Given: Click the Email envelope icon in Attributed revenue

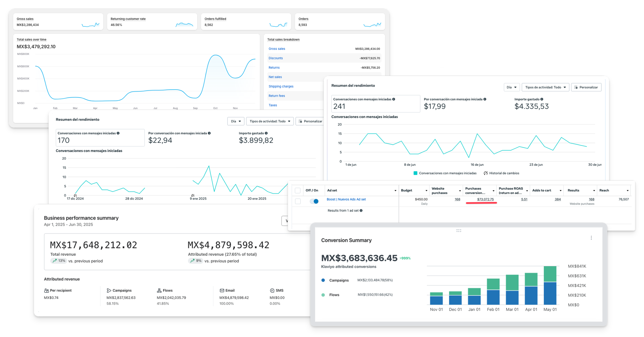Looking at the screenshot, I should click(x=222, y=290).
